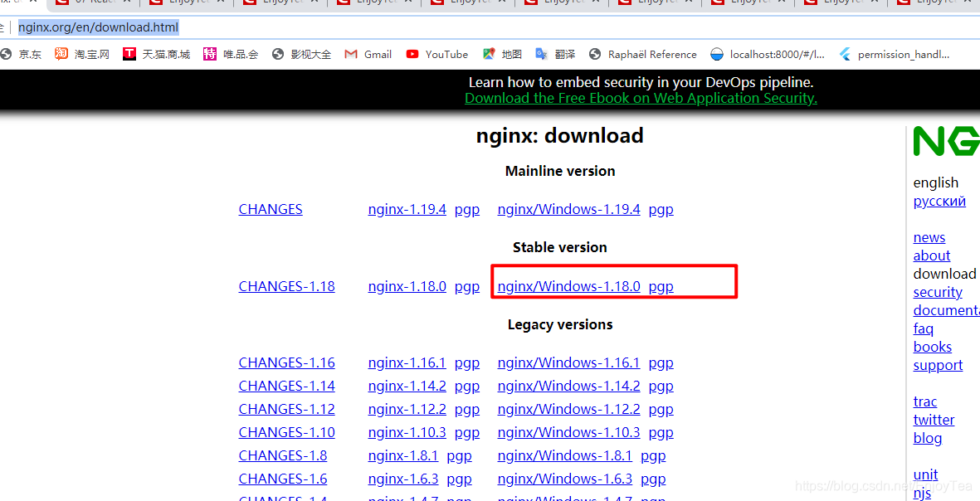Image resolution: width=980 pixels, height=501 pixels.
Task: Open the documentation sidebar link
Action: [946, 310]
